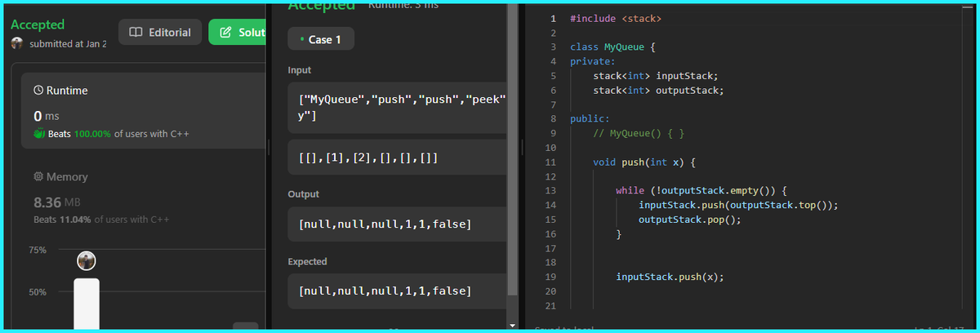Click the "class MyQueue {" code line
Image resolution: width=980 pixels, height=333 pixels.
613,47
